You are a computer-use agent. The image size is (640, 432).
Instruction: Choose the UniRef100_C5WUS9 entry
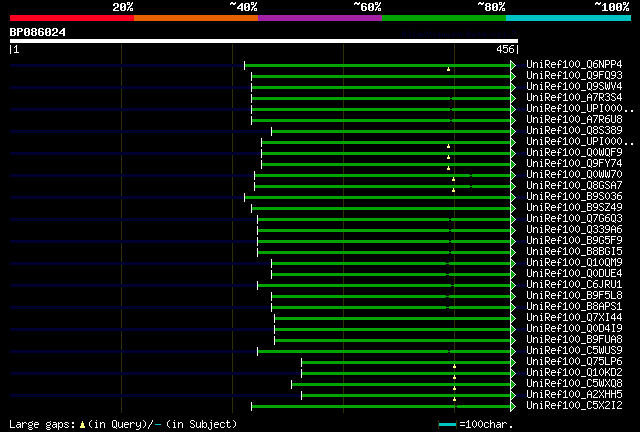(x=574, y=351)
